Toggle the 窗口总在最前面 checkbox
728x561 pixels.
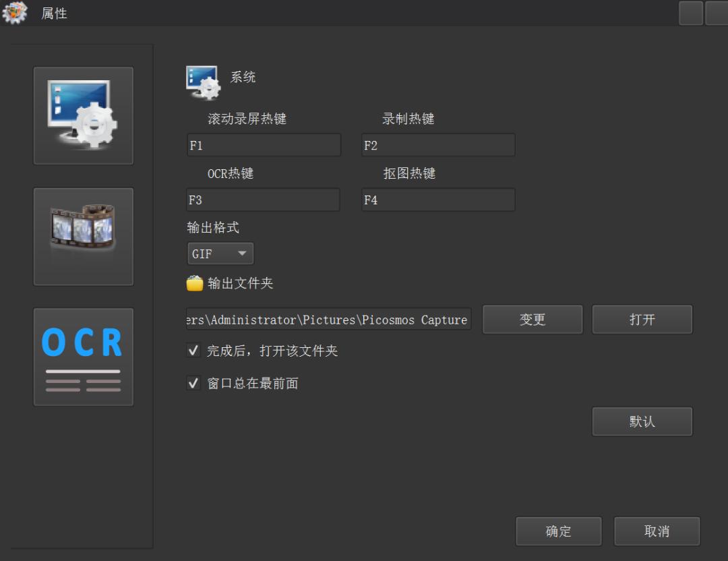tap(193, 383)
